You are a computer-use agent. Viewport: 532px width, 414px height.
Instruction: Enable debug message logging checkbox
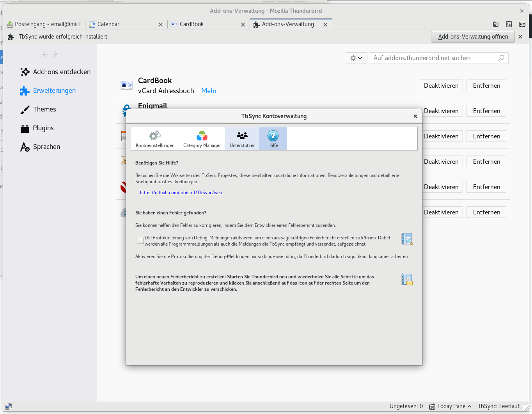[141, 241]
